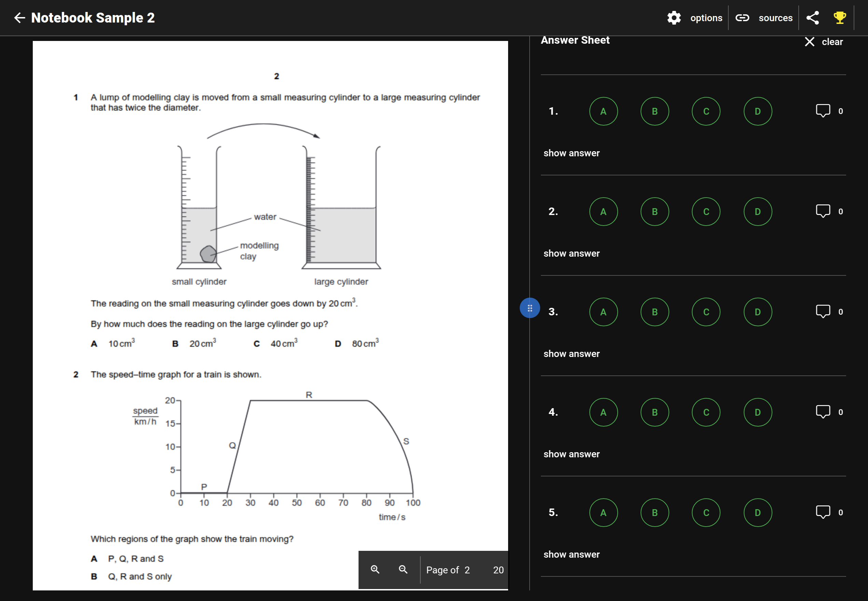Click option text '80 cm³' in question 1
868x601 pixels.
[x=365, y=343]
